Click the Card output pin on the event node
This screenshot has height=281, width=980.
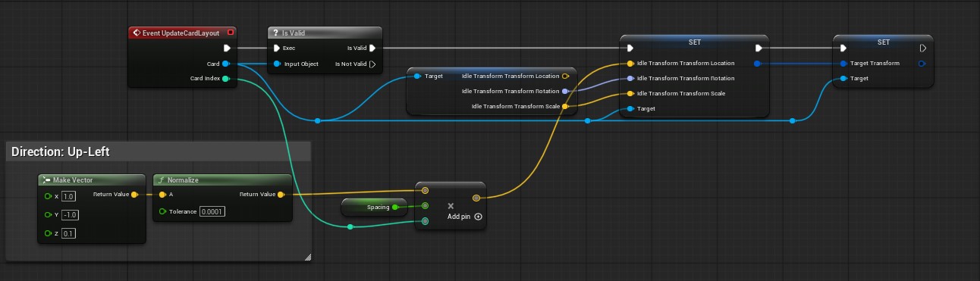coord(226,64)
